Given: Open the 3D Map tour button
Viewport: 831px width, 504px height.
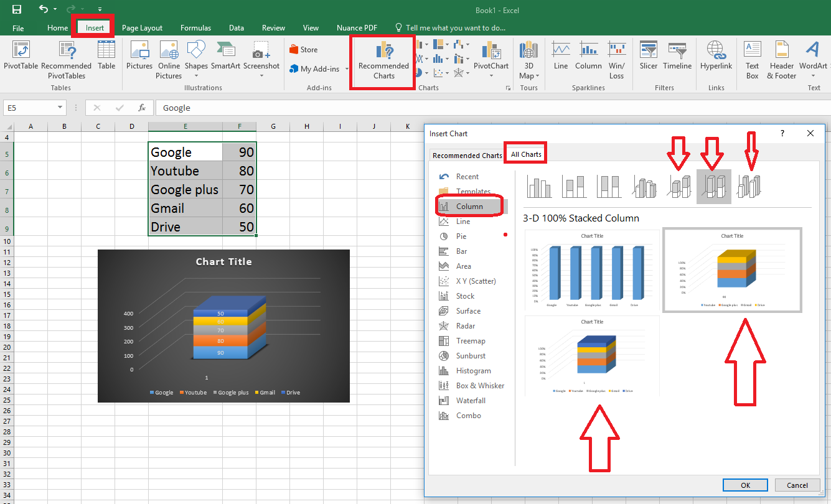Looking at the screenshot, I should click(x=529, y=60).
